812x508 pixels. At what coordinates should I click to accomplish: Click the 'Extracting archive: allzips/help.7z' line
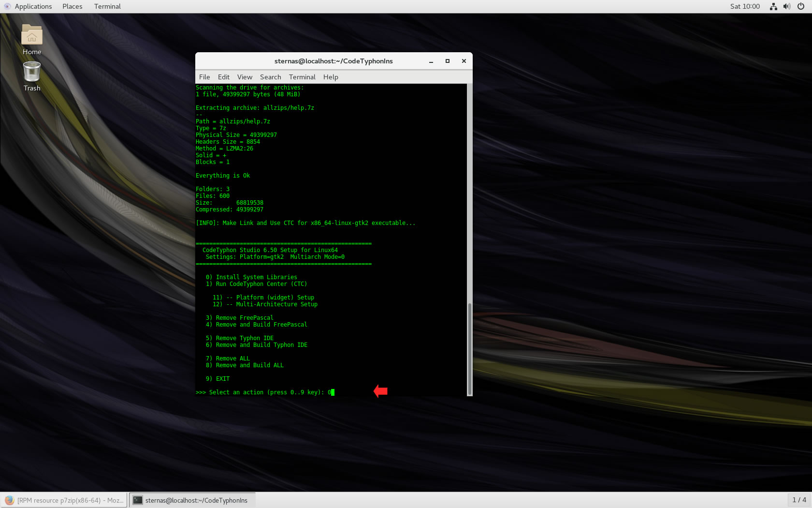click(x=255, y=108)
